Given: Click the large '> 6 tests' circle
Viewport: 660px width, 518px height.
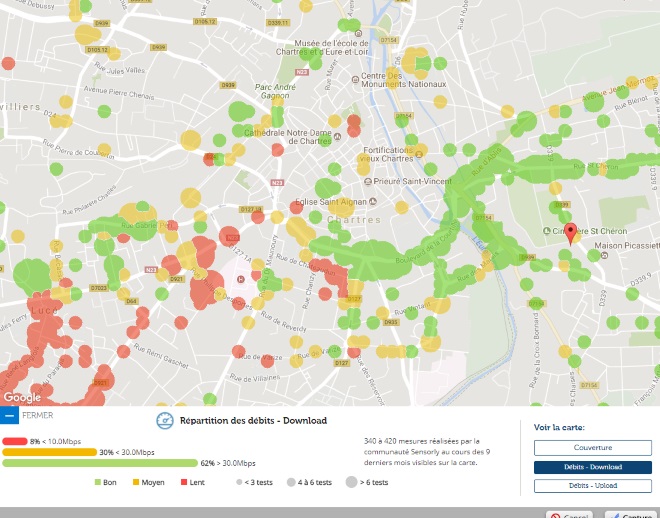Looking at the screenshot, I should coord(351,482).
